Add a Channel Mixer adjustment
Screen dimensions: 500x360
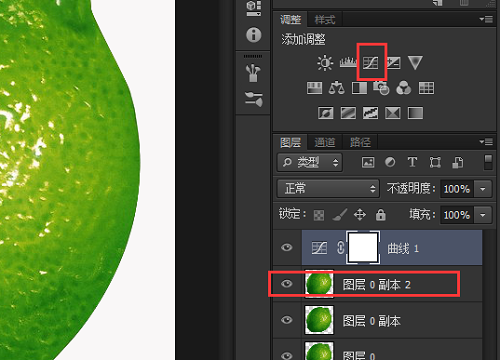coord(404,88)
